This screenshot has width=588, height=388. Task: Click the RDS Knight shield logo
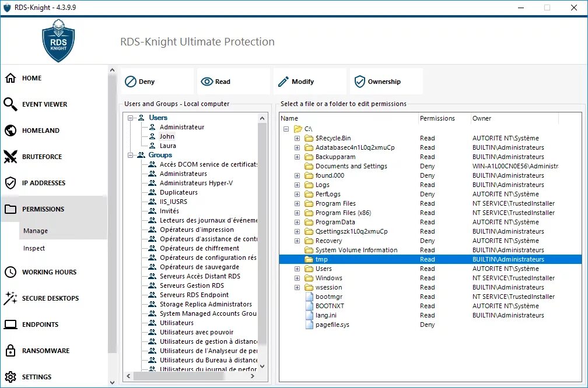pyautogui.click(x=58, y=40)
